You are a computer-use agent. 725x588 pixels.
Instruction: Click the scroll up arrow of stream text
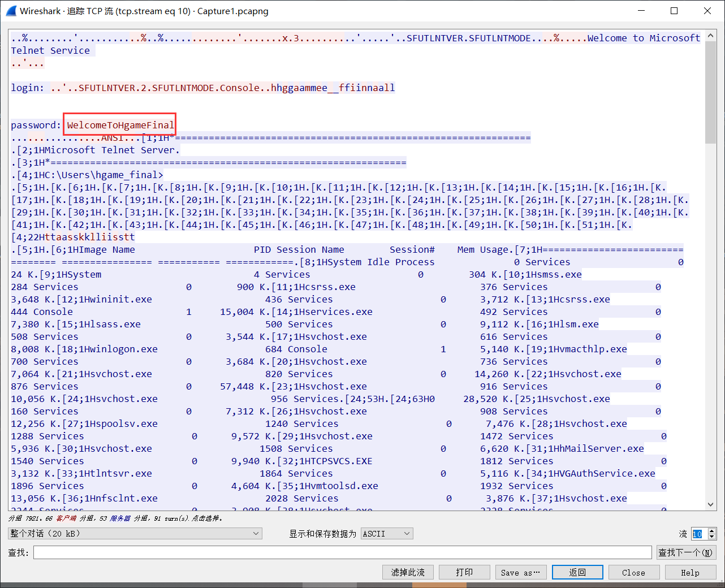[x=711, y=36]
